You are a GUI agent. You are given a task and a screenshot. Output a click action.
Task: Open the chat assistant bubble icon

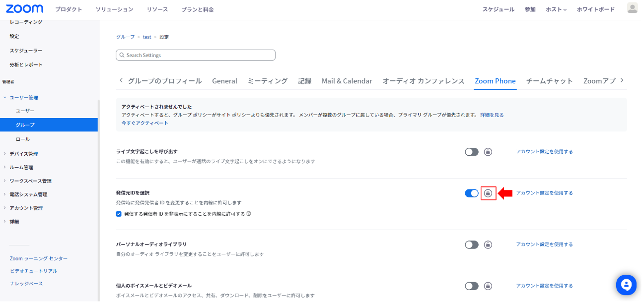tap(626, 285)
